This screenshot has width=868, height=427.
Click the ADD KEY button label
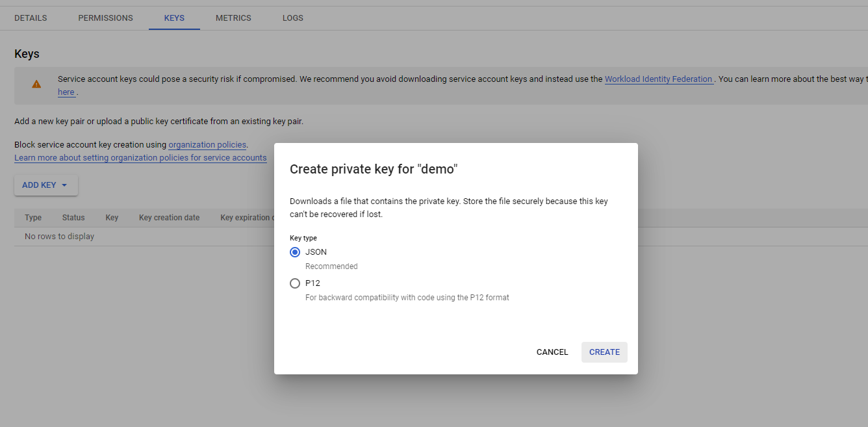tap(39, 185)
